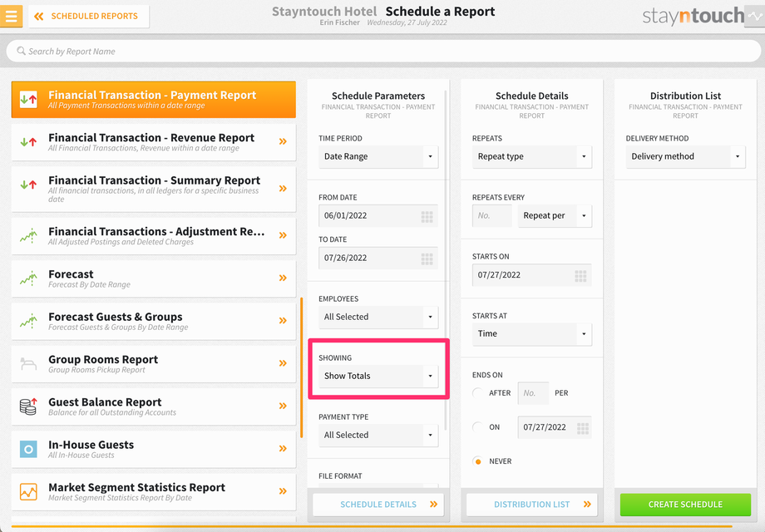The height and width of the screenshot is (532, 765).
Task: Open Starts On calendar picker icon
Action: (580, 276)
